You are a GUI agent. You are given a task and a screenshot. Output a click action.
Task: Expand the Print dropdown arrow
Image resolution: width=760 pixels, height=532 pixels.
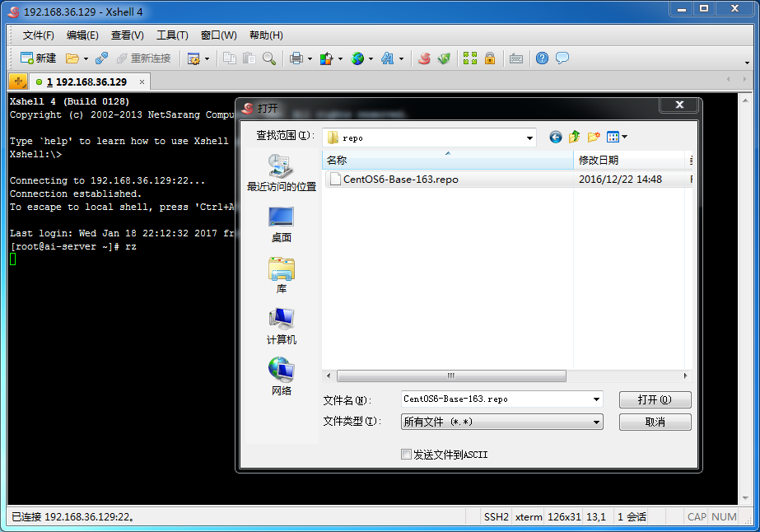point(310,59)
